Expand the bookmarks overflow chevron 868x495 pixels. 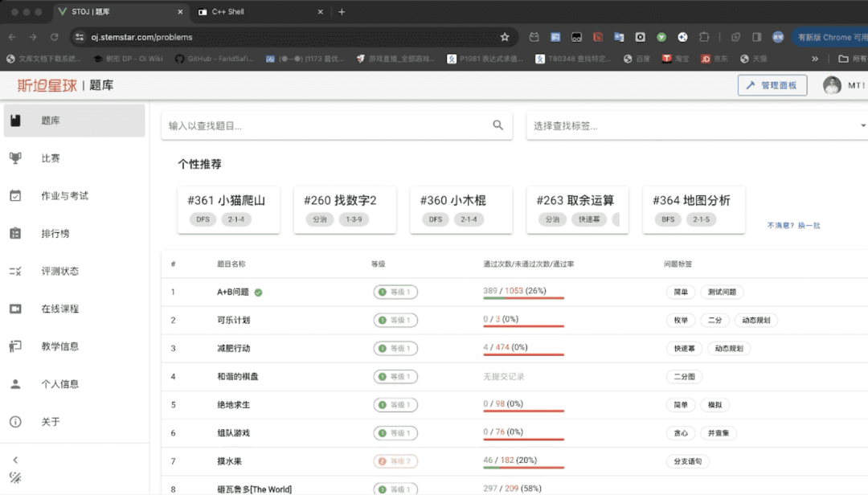[x=815, y=59]
